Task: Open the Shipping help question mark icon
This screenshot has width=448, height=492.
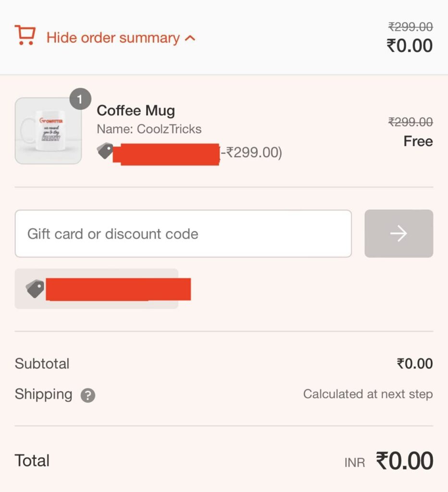Action: (x=88, y=395)
